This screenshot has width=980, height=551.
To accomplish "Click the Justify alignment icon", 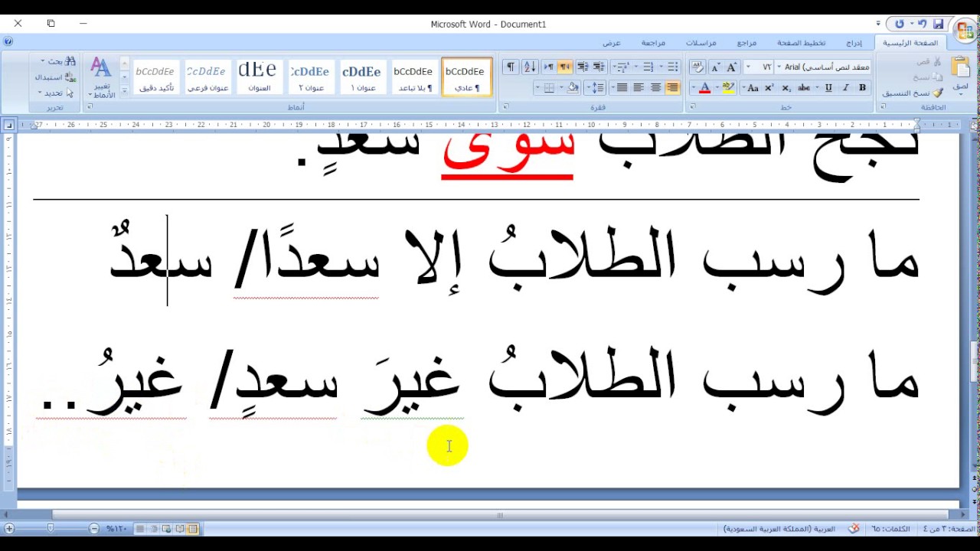I will click(x=622, y=88).
